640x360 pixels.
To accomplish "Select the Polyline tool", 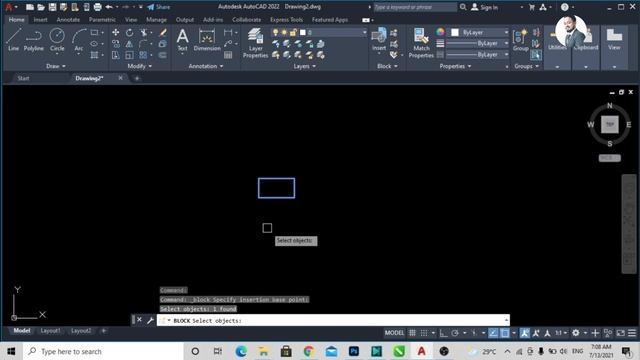I will (33, 40).
